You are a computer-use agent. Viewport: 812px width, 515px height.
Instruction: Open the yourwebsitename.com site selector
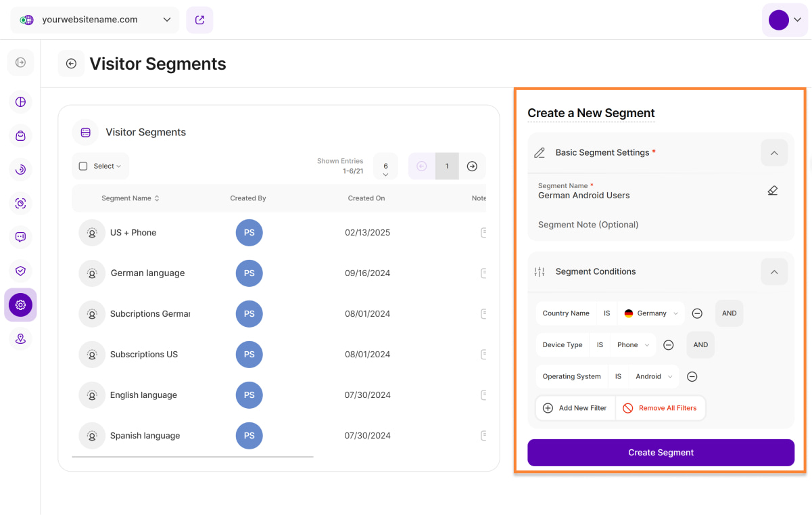click(x=95, y=20)
